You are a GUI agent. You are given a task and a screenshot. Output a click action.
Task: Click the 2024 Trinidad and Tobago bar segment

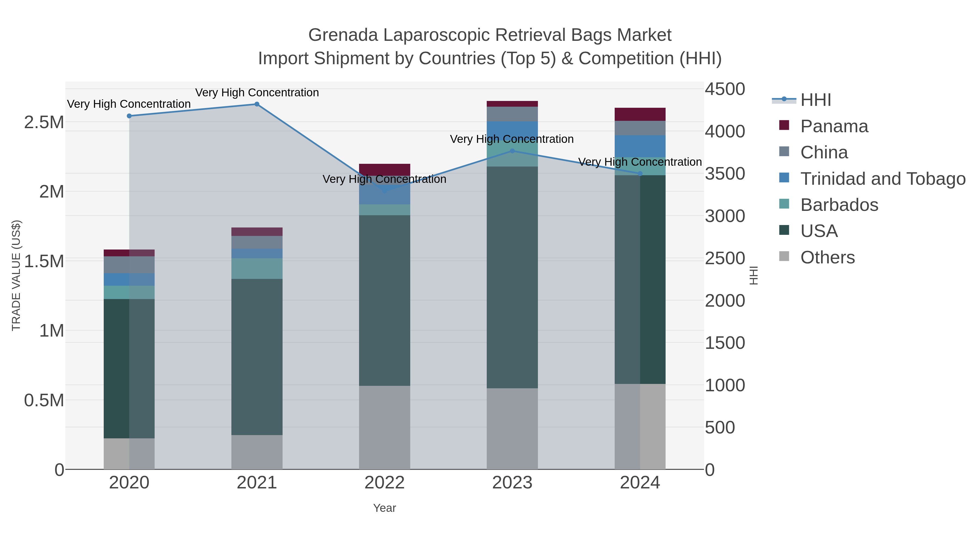point(640,146)
